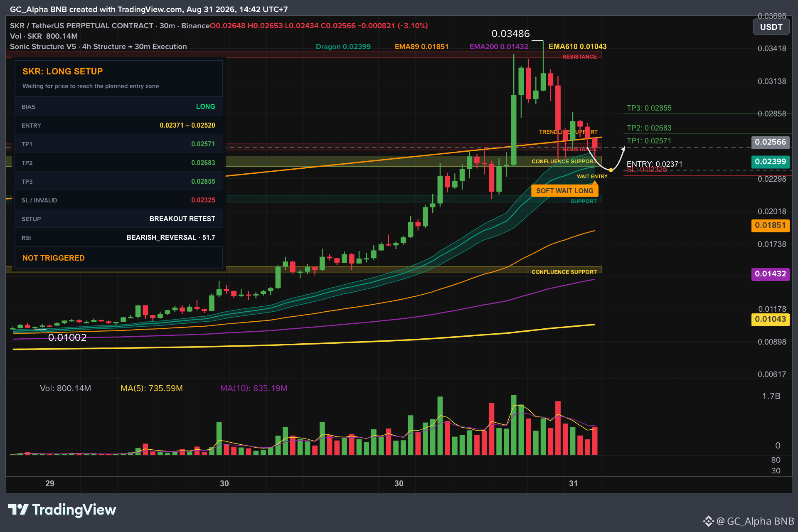Click the yellow 0.01043 price axis tag
798x532 pixels.
tap(771, 319)
